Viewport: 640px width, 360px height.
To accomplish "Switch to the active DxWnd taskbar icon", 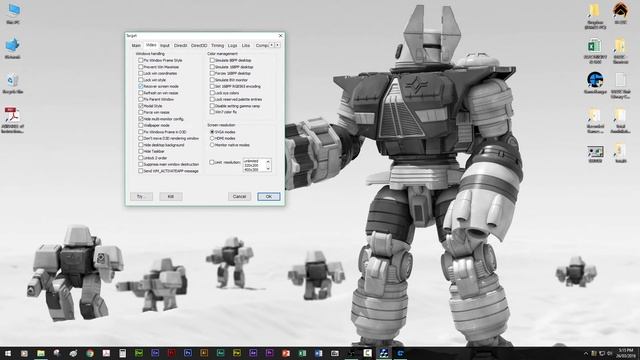I will point(384,353).
